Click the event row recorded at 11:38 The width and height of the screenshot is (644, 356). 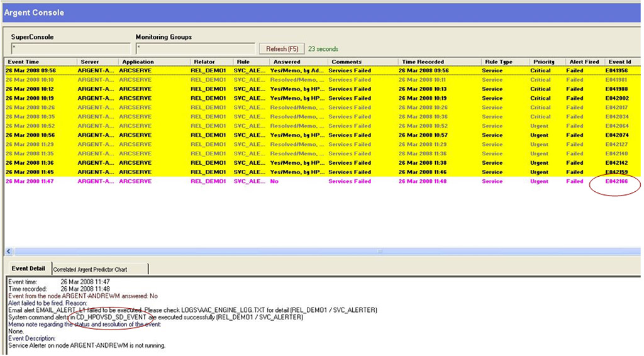[314, 163]
